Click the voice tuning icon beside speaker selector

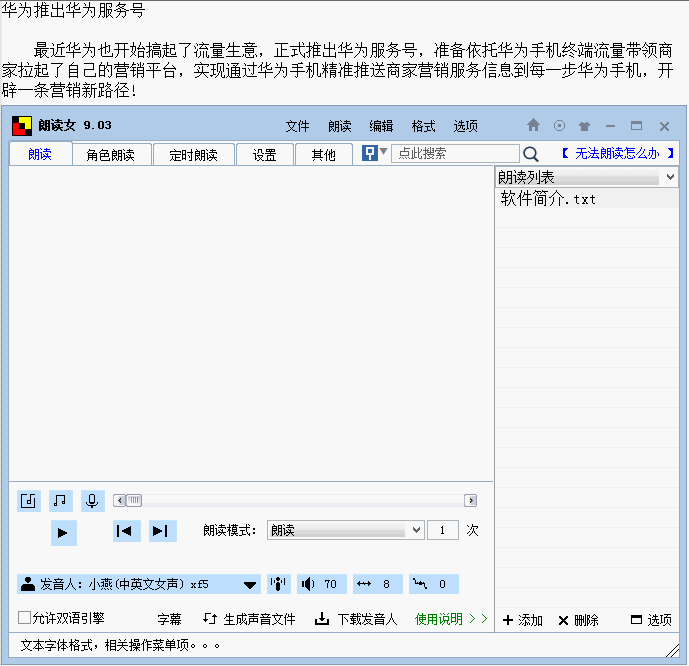[278, 584]
